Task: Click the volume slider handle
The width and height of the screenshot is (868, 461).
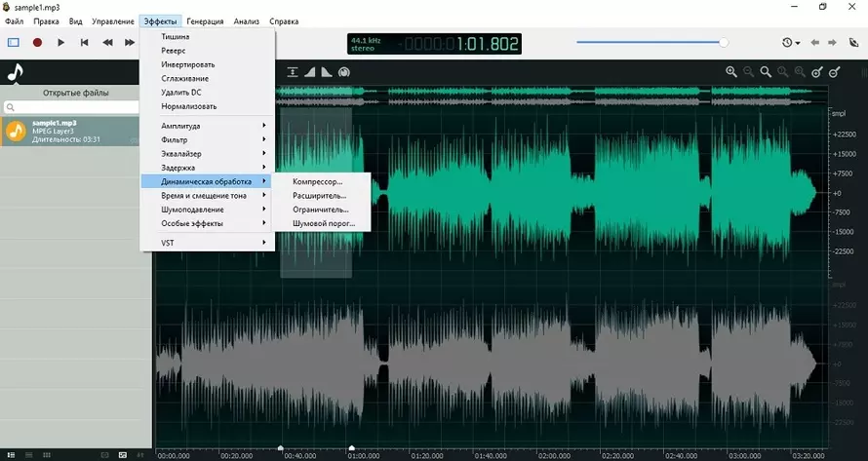Action: [724, 42]
